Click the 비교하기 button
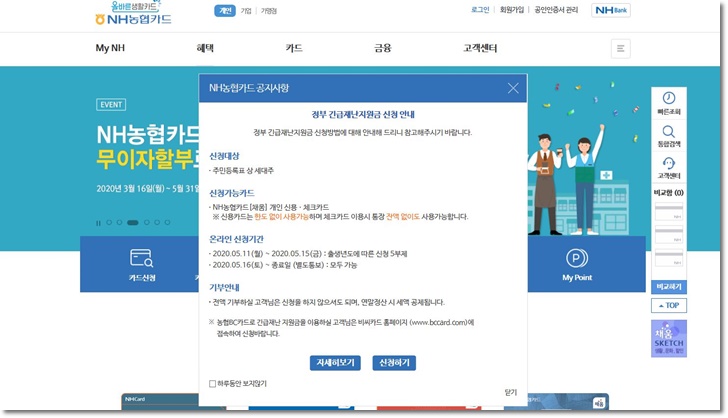 coord(669,287)
